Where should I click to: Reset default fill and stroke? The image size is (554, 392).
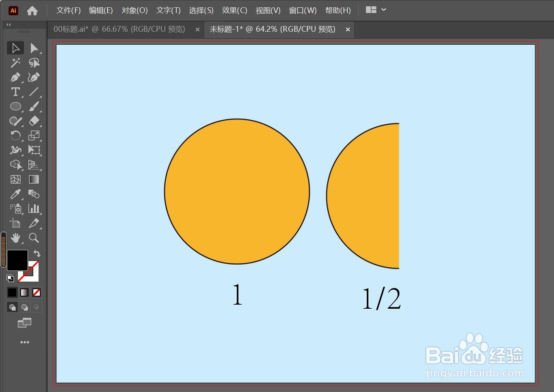click(10, 278)
